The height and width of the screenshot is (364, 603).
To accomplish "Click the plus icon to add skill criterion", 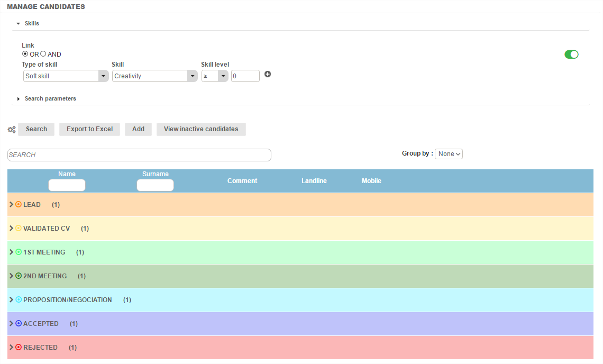I will click(x=268, y=75).
